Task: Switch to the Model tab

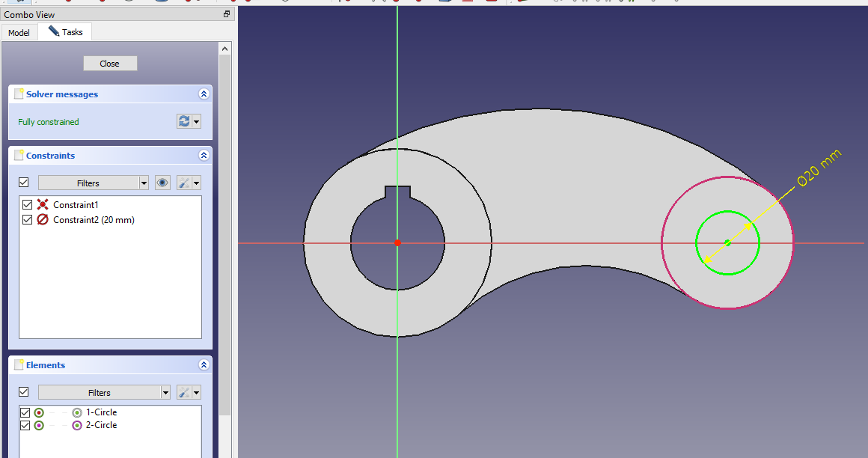Action: pyautogui.click(x=19, y=33)
